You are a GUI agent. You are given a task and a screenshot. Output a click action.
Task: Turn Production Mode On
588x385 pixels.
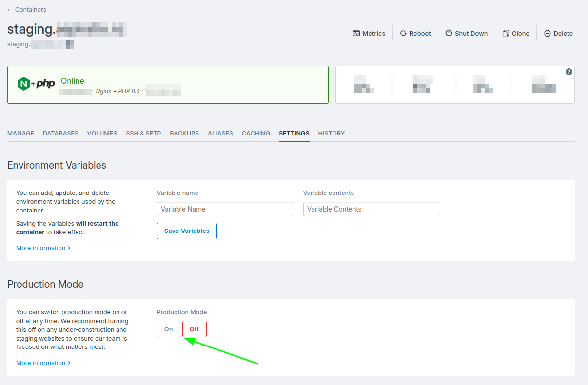(x=169, y=329)
